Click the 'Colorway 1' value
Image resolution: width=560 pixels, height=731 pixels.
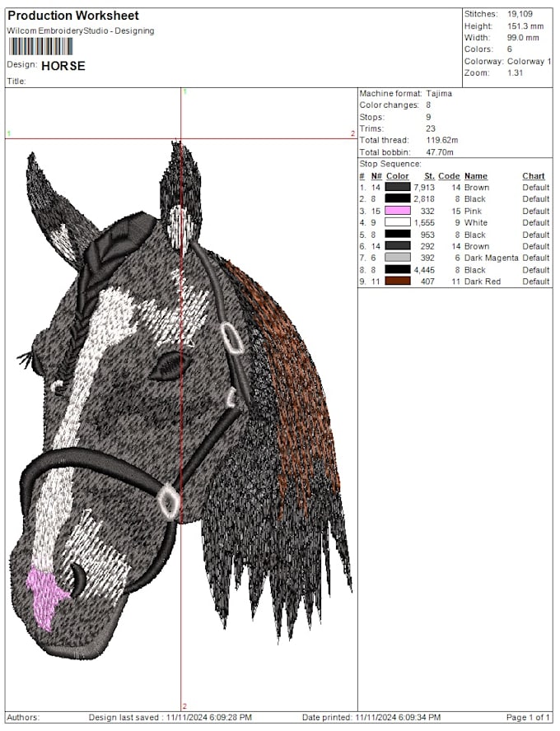point(530,61)
